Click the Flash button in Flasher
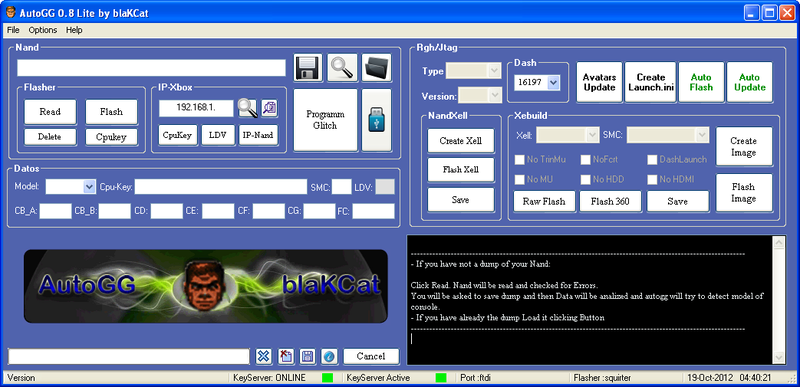This screenshot has width=800, height=387. (111, 112)
